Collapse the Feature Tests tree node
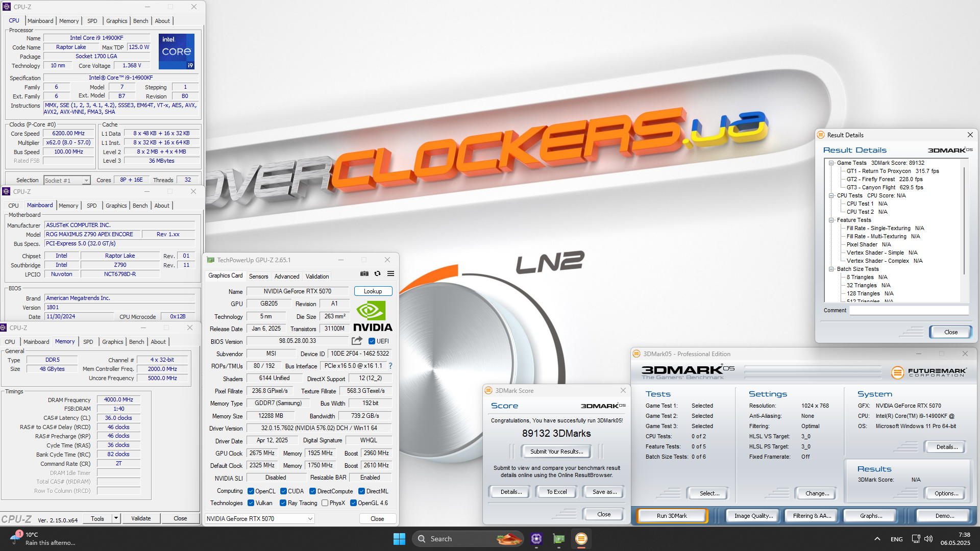 831,220
